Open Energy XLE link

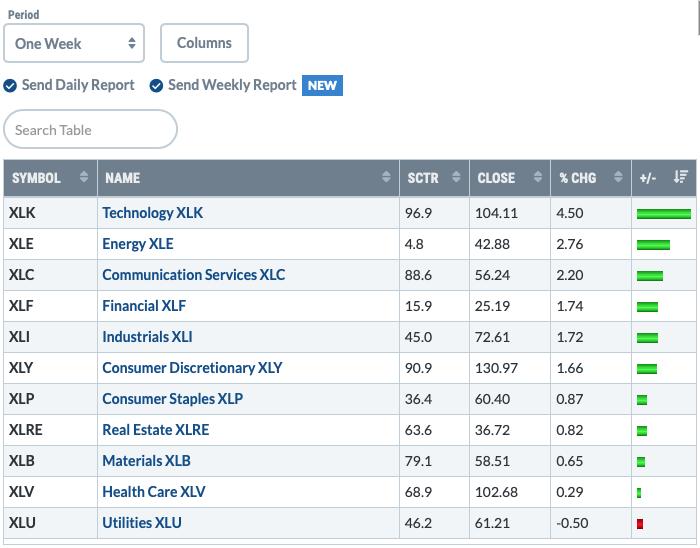138,244
